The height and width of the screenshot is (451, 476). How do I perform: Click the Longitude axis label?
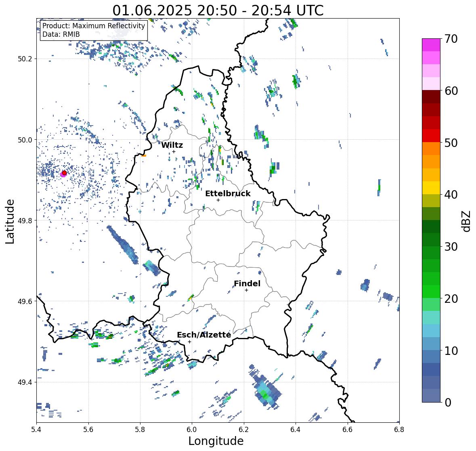[x=216, y=441]
